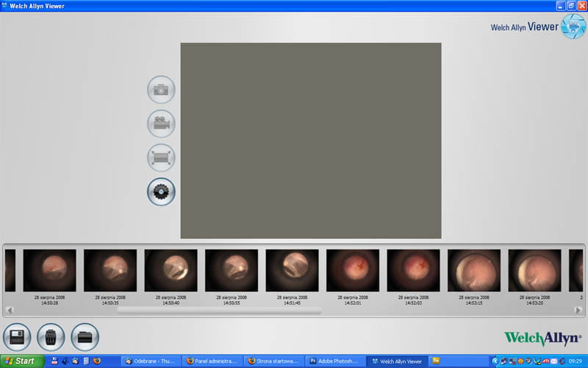Viewport: 588px width, 368px height.
Task: Click the video camera record icon
Action: tap(161, 124)
